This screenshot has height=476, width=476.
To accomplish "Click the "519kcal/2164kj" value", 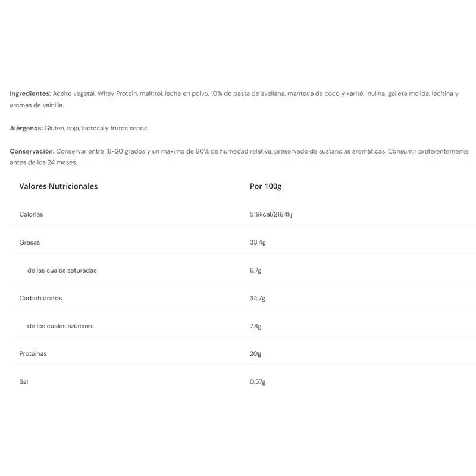I will [271, 214].
